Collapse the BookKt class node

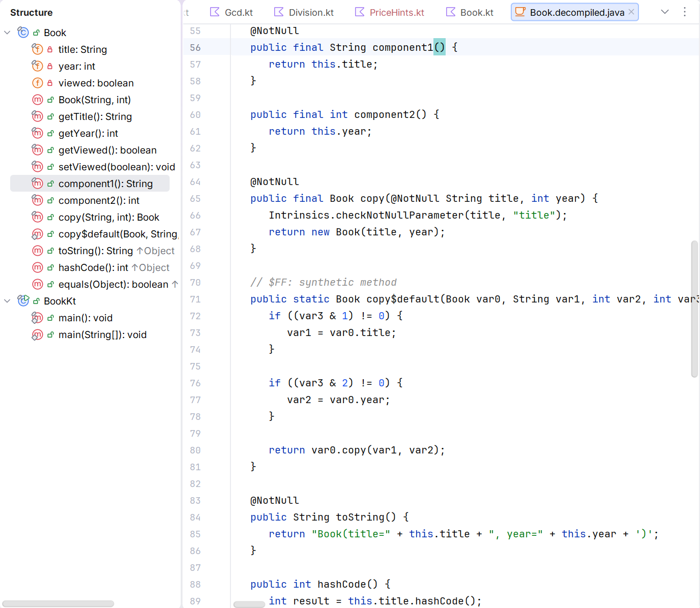coord(7,301)
